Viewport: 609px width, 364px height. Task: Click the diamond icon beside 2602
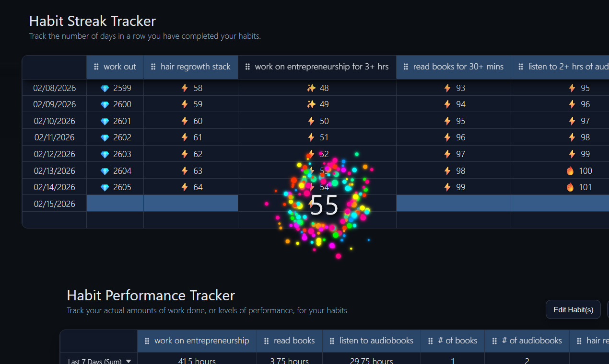coord(105,138)
